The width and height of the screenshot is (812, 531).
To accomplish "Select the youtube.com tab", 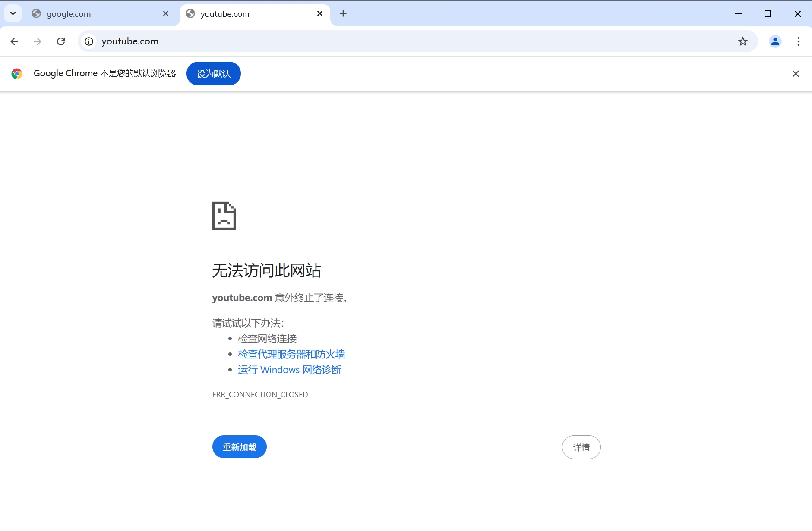I will tap(255, 14).
